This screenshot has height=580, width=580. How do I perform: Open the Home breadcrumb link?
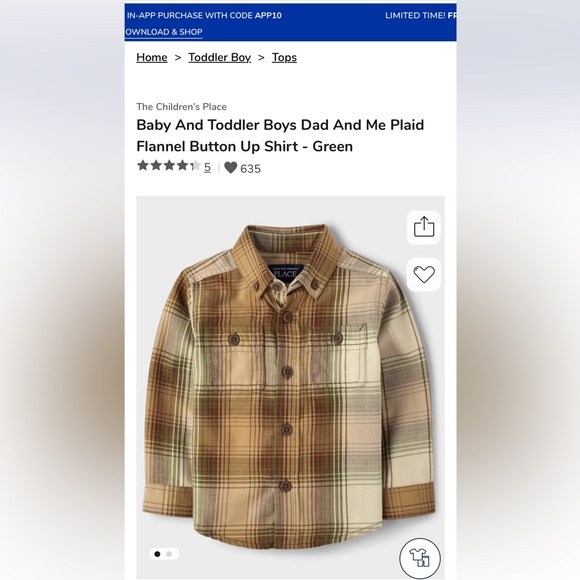pos(152,57)
